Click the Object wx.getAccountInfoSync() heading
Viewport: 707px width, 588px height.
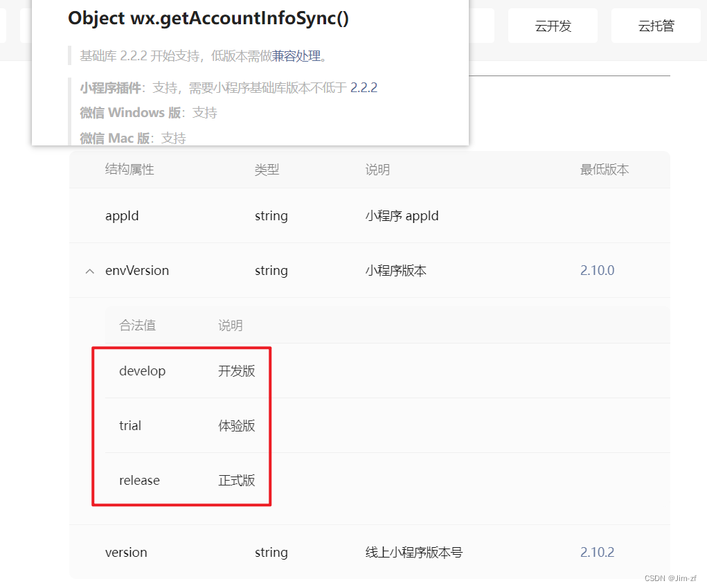(x=208, y=18)
